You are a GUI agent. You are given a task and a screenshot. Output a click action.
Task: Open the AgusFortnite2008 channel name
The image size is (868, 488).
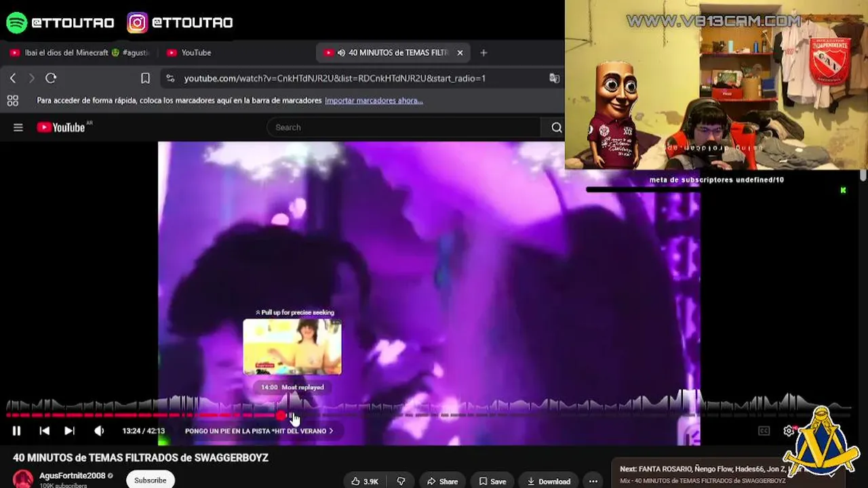[x=72, y=476]
